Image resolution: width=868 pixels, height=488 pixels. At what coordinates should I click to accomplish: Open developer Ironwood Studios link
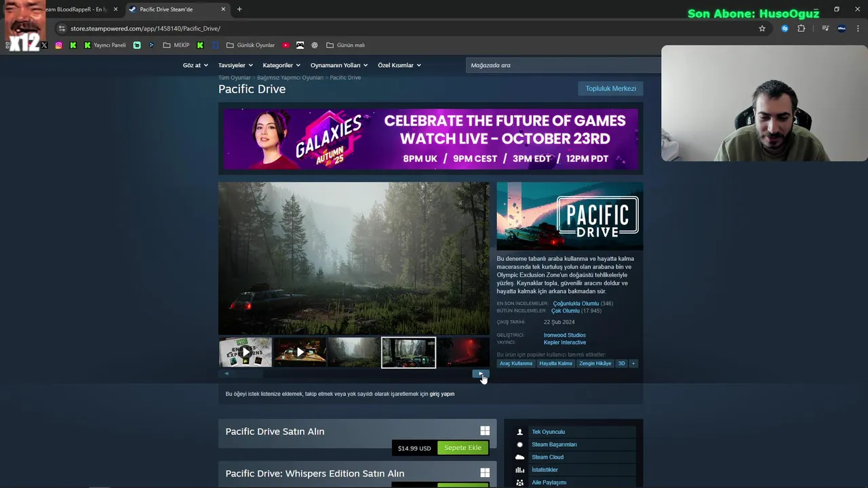564,335
